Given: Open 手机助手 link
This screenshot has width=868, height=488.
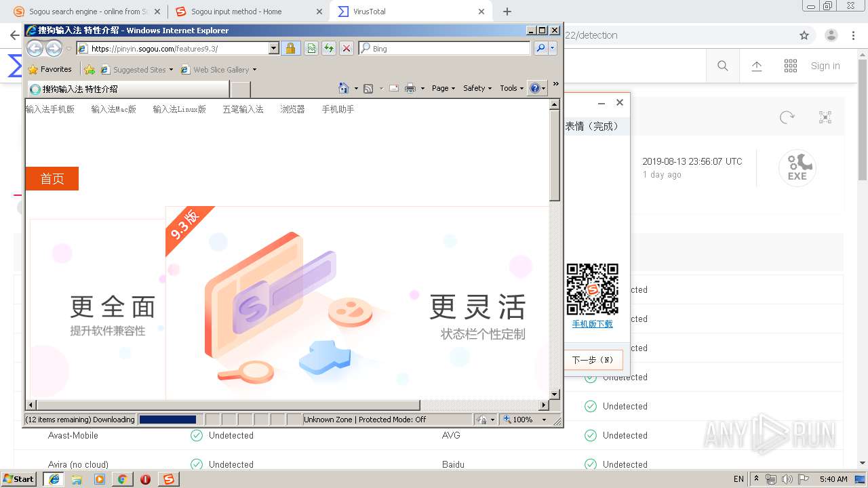Looking at the screenshot, I should [x=338, y=109].
